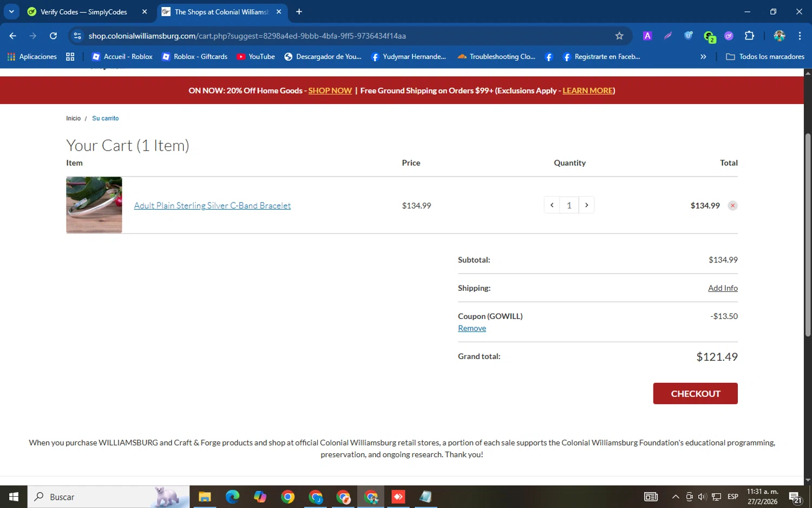Open the volume speaker tray icon
The width and height of the screenshot is (812, 508).
pyautogui.click(x=702, y=497)
